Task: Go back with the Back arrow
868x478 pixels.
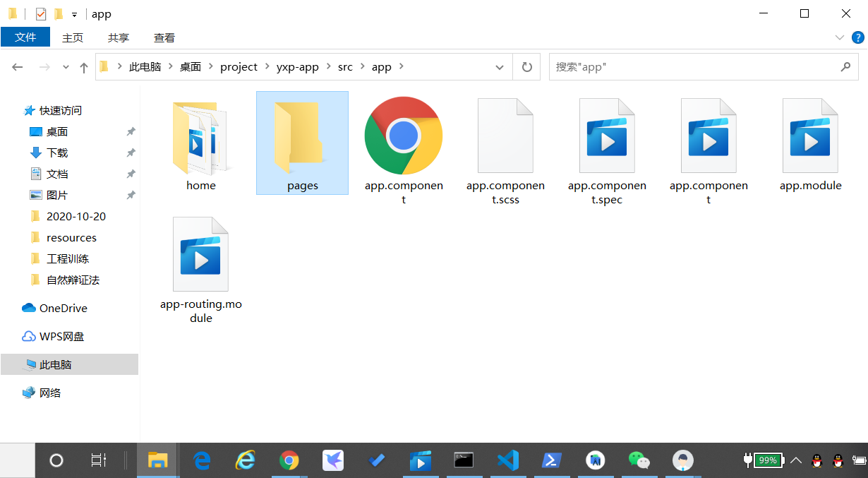Action: pos(18,67)
